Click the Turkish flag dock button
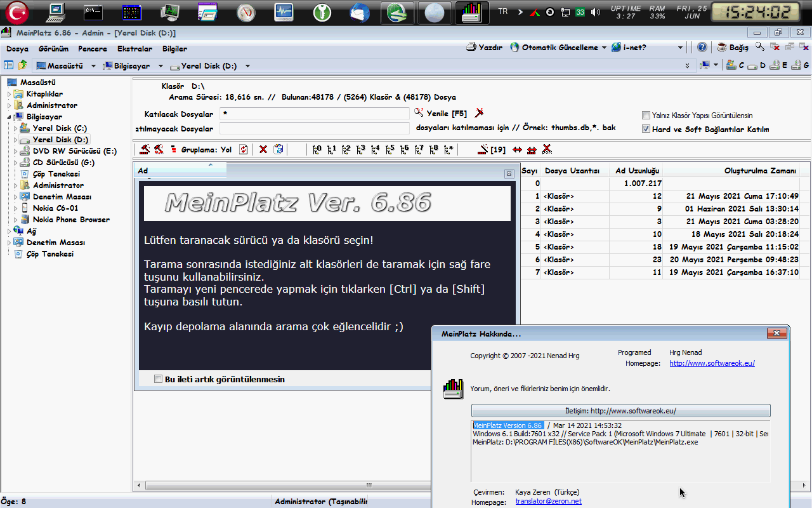This screenshot has height=508, width=812. click(x=17, y=13)
